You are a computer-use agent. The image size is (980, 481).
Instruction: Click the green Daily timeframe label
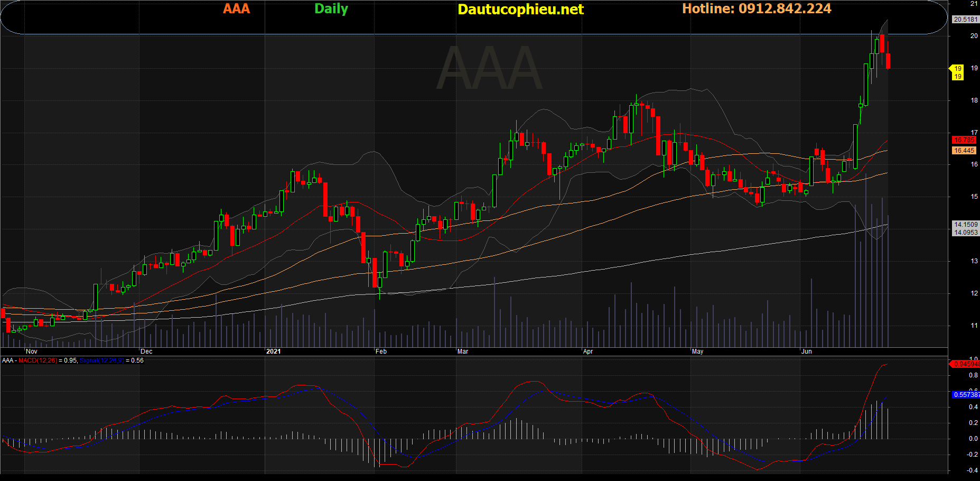coord(331,9)
